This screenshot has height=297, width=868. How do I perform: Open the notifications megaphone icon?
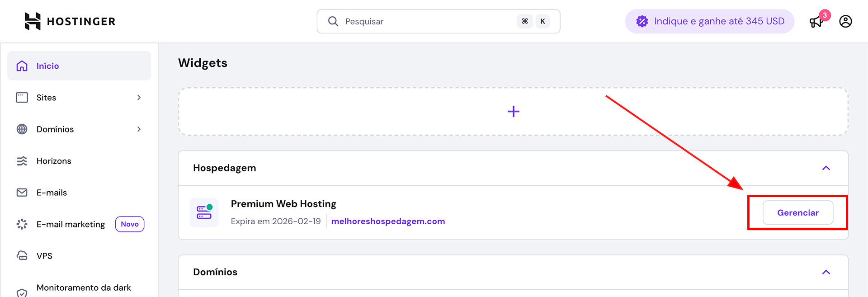click(x=816, y=21)
